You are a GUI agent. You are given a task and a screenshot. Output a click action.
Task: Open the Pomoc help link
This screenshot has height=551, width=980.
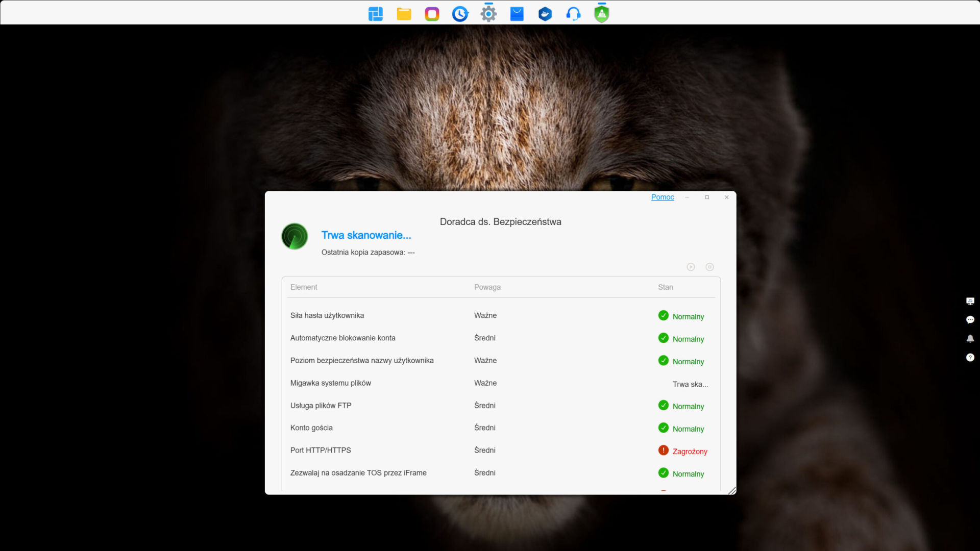pos(663,197)
